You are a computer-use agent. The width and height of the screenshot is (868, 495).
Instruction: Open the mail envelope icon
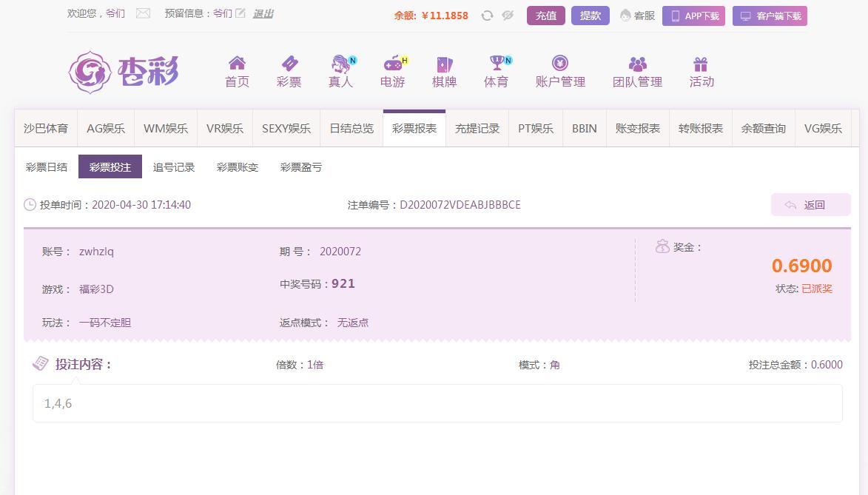coord(143,13)
